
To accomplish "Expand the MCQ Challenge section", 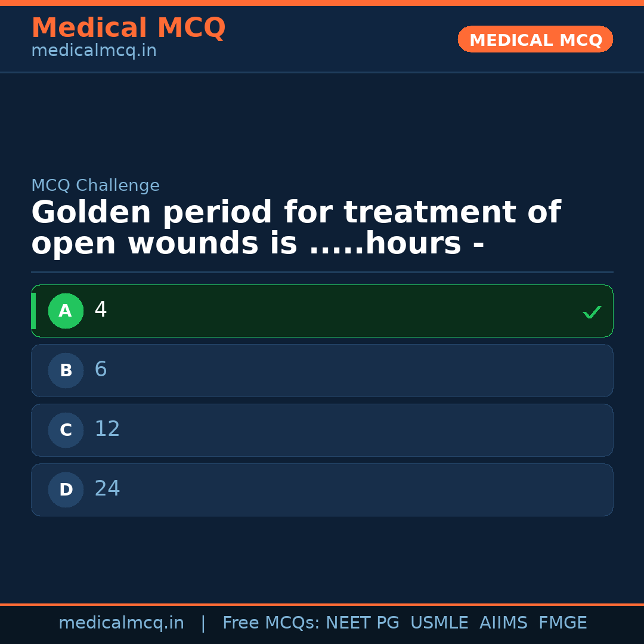I will coord(95,185).
